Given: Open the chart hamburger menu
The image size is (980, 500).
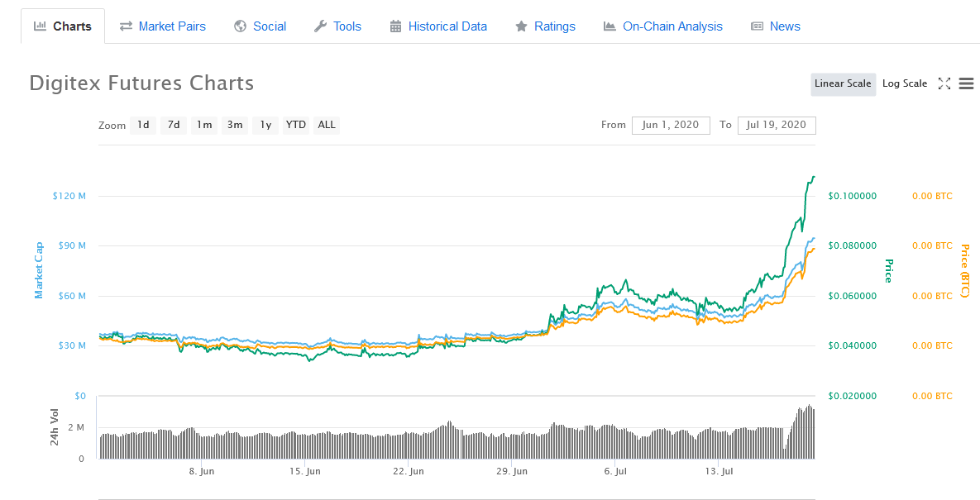Looking at the screenshot, I should 966,83.
